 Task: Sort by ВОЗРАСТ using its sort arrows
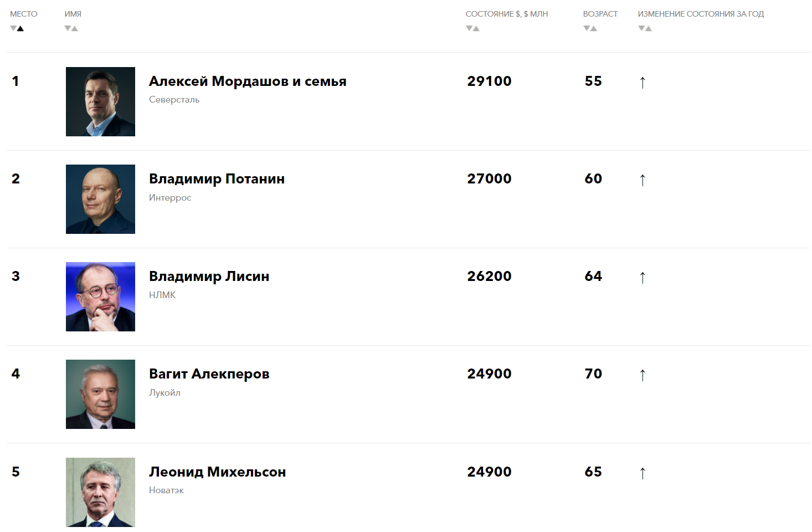pyautogui.click(x=590, y=28)
